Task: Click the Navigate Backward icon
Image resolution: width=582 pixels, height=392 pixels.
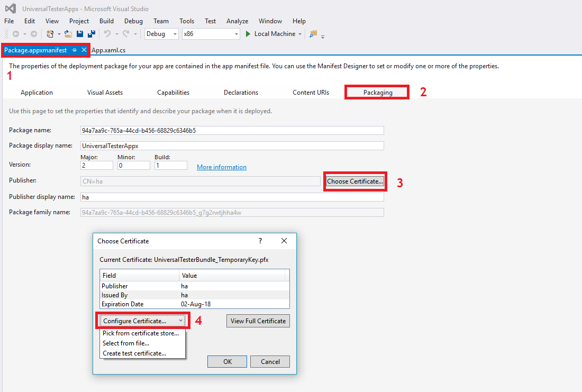Action: [16, 33]
